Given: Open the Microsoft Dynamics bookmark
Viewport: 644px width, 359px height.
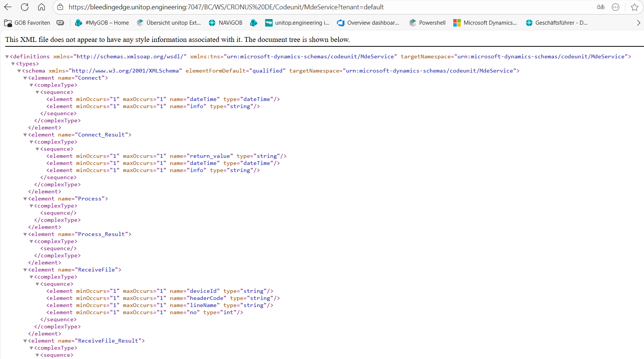Looking at the screenshot, I should 485,23.
